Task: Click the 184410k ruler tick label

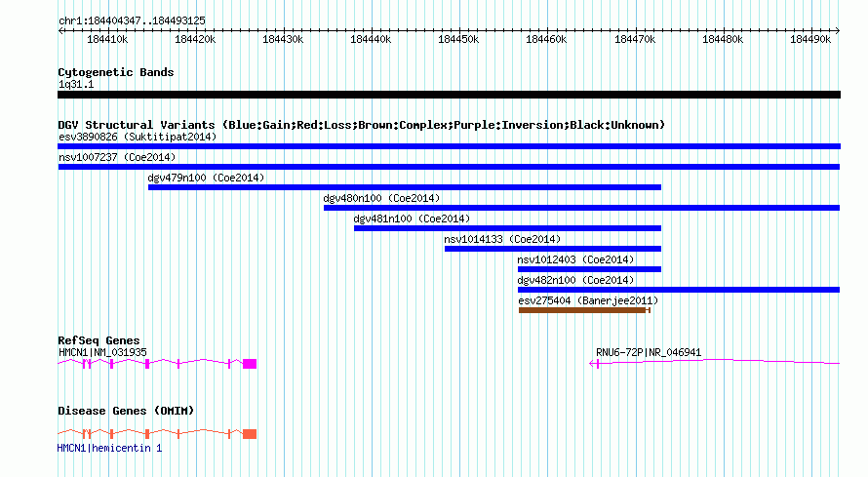Action: pyautogui.click(x=107, y=39)
